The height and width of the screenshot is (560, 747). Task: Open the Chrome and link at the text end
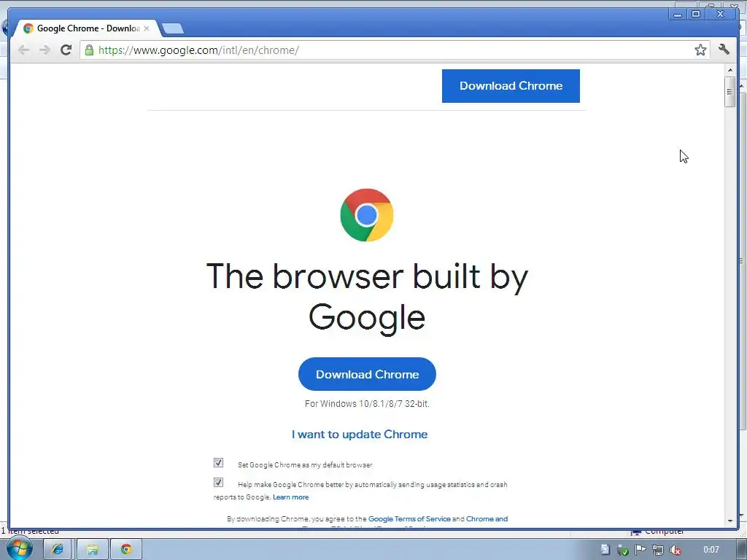pos(487,519)
